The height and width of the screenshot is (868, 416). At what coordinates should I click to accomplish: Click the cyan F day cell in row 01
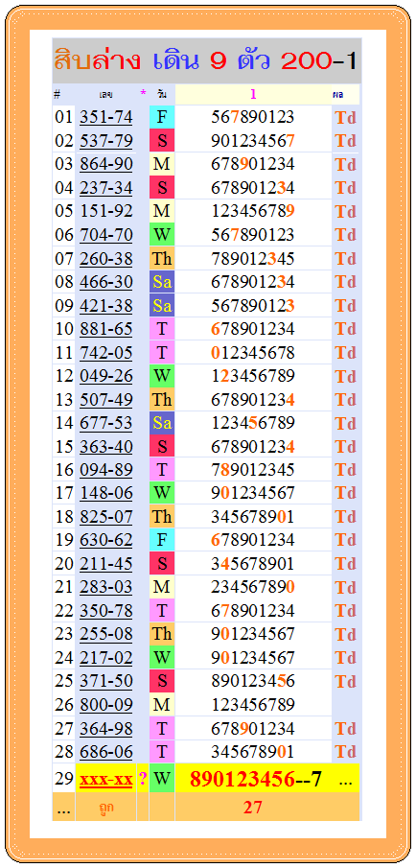pos(162,117)
